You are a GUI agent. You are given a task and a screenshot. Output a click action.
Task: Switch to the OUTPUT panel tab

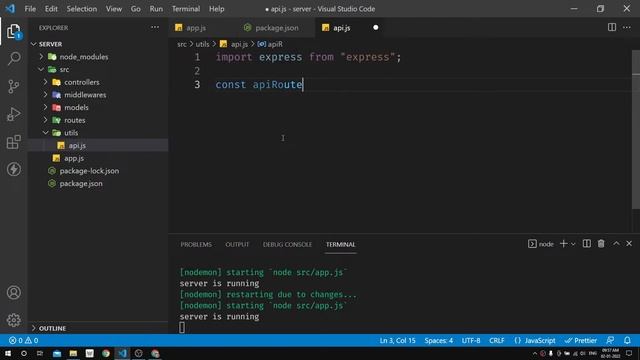[x=237, y=244]
